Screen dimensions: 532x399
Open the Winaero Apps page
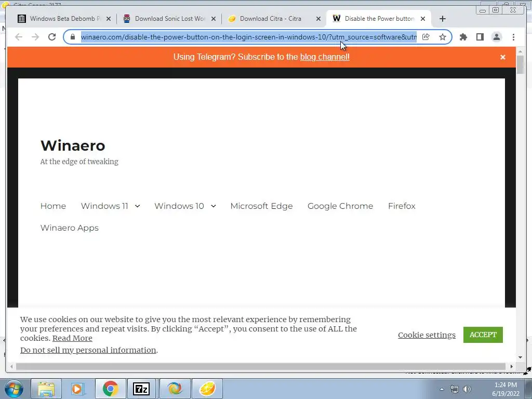(x=70, y=228)
